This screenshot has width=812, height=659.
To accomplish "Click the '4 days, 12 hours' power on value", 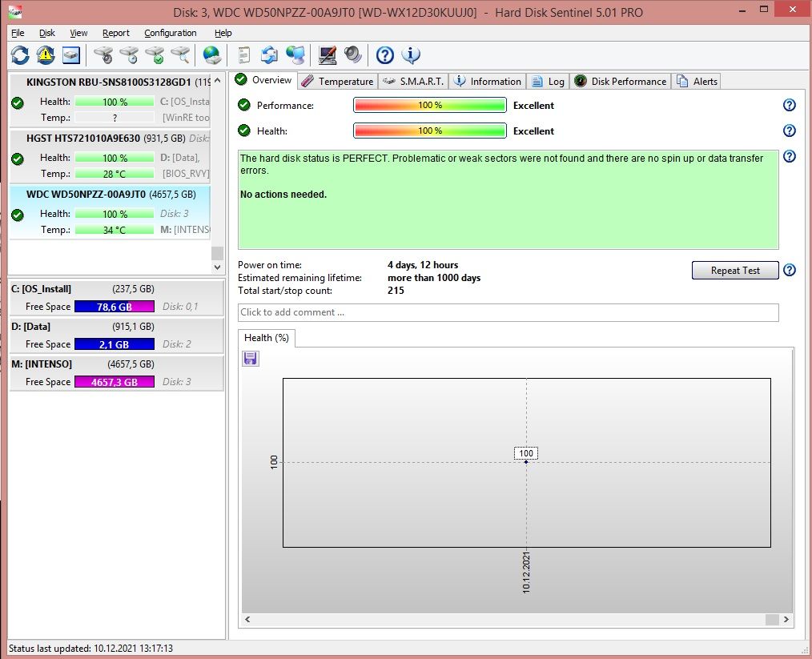I will pyautogui.click(x=423, y=265).
